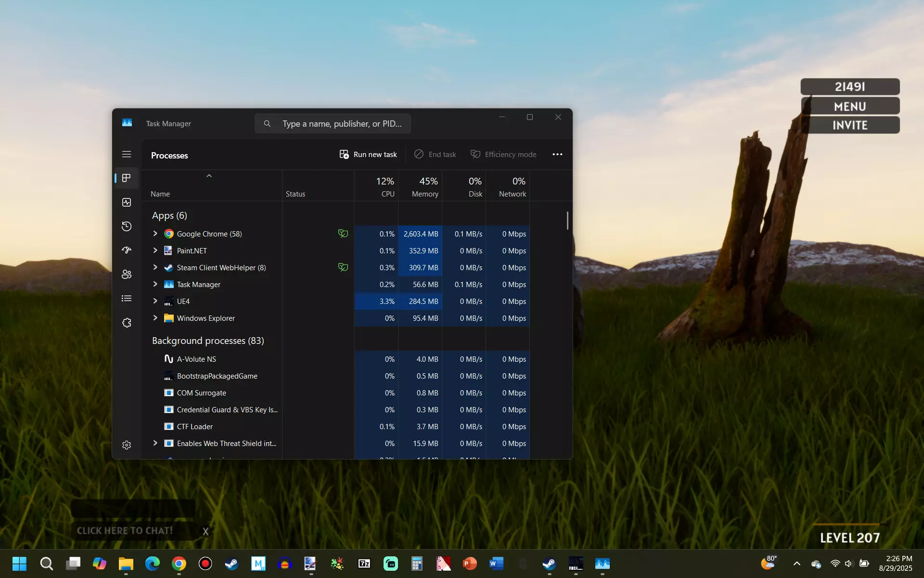Viewport: 924px width, 578px height.
Task: Select the Windows Explorer process row
Action: (x=206, y=318)
